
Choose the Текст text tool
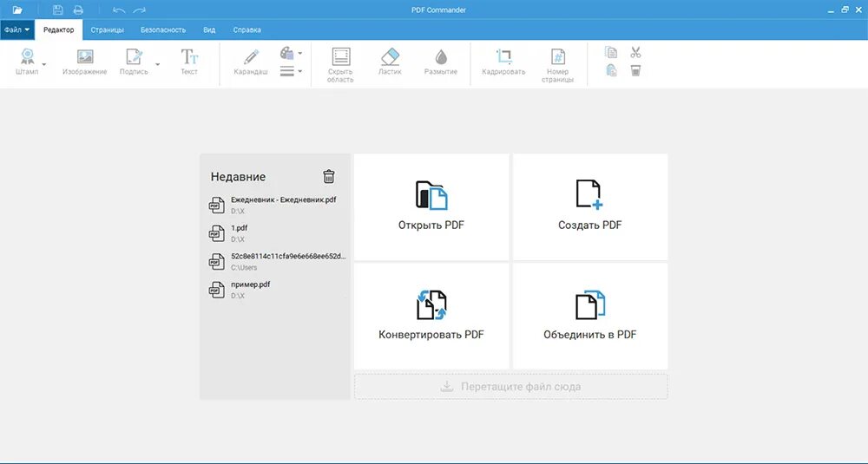188,62
